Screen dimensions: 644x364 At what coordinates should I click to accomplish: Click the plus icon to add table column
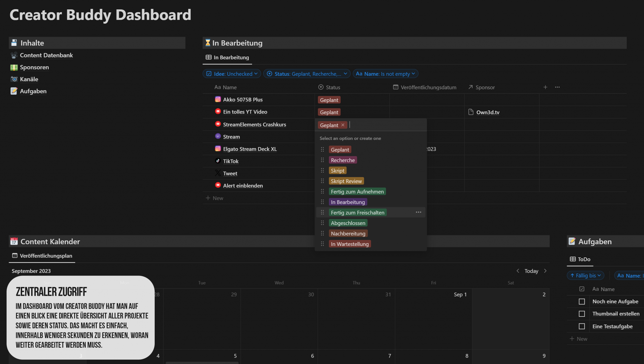pos(545,87)
